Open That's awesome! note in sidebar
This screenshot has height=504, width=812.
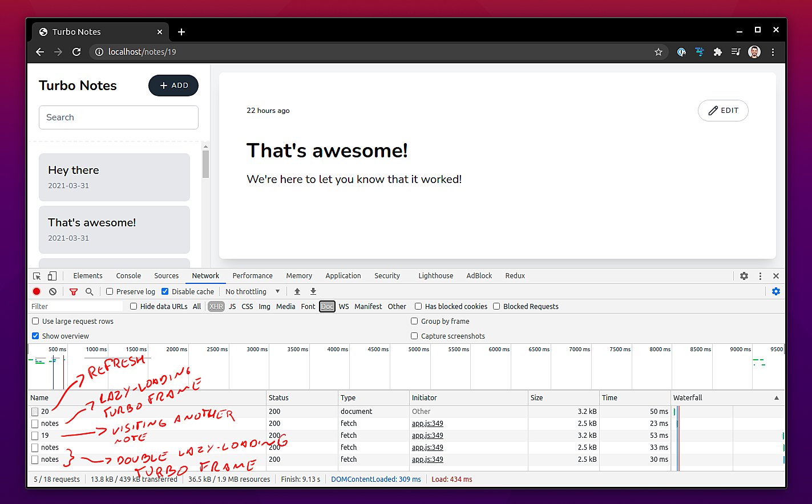(114, 230)
